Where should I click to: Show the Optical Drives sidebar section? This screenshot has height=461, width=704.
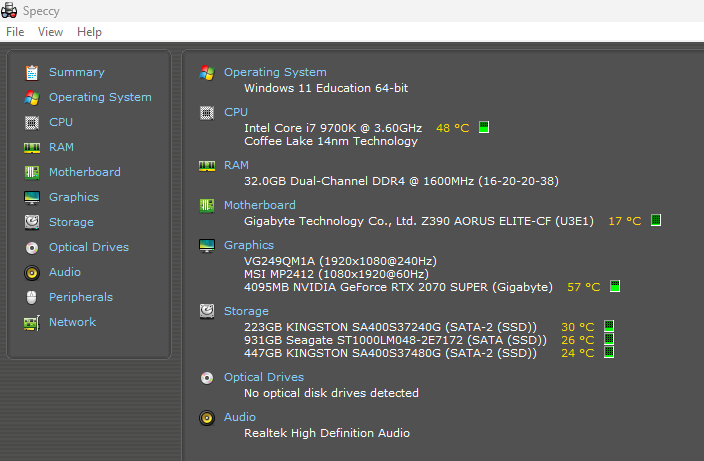click(x=89, y=247)
